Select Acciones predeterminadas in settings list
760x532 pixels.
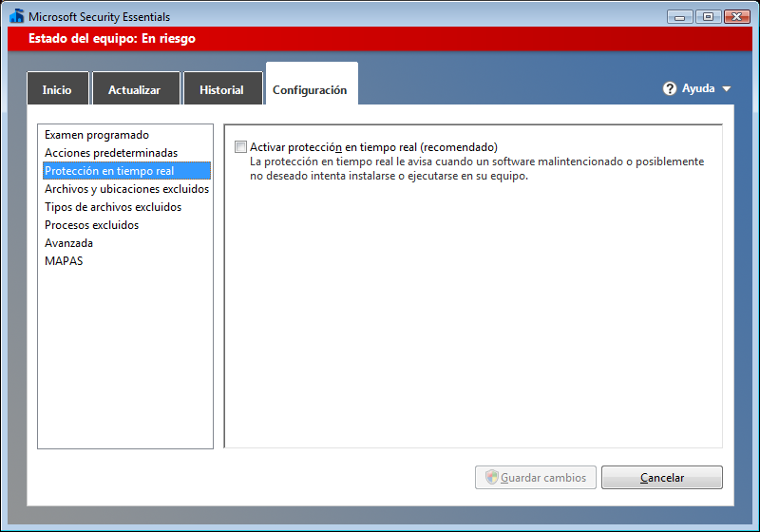click(126, 153)
